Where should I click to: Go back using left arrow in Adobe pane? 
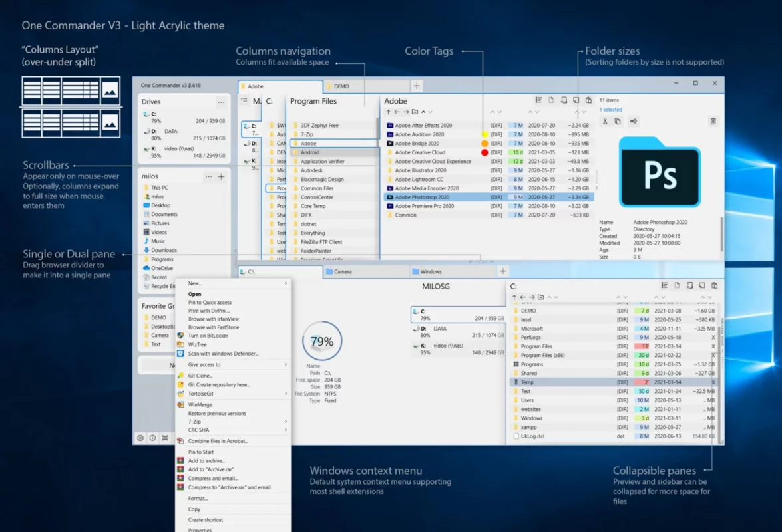coord(397,112)
